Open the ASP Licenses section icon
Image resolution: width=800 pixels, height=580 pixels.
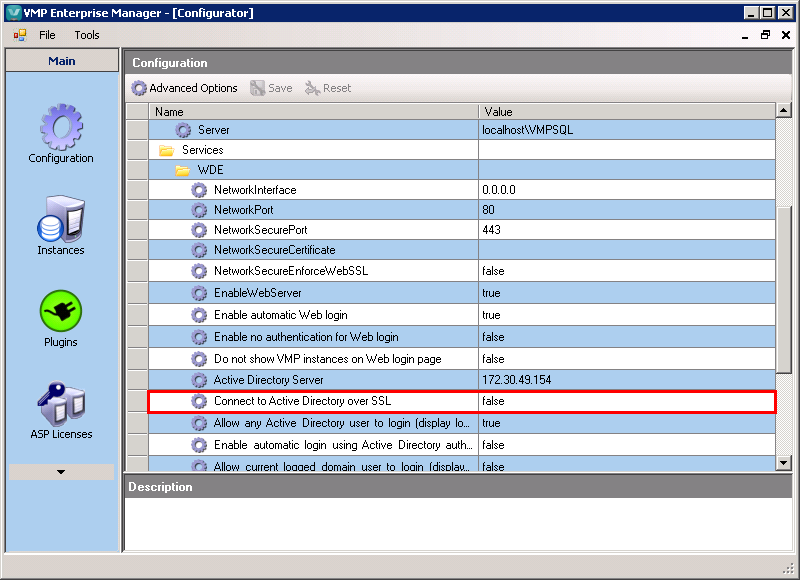pyautogui.click(x=61, y=404)
